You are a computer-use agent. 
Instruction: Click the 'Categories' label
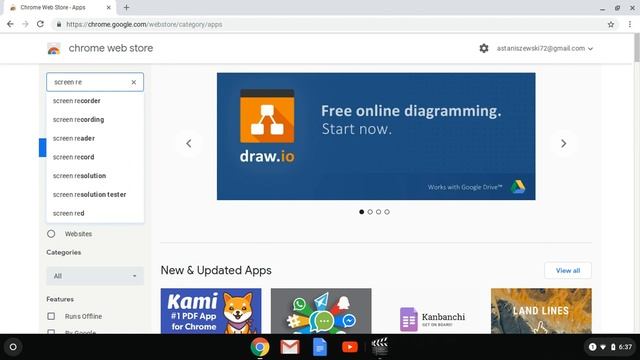click(x=64, y=252)
